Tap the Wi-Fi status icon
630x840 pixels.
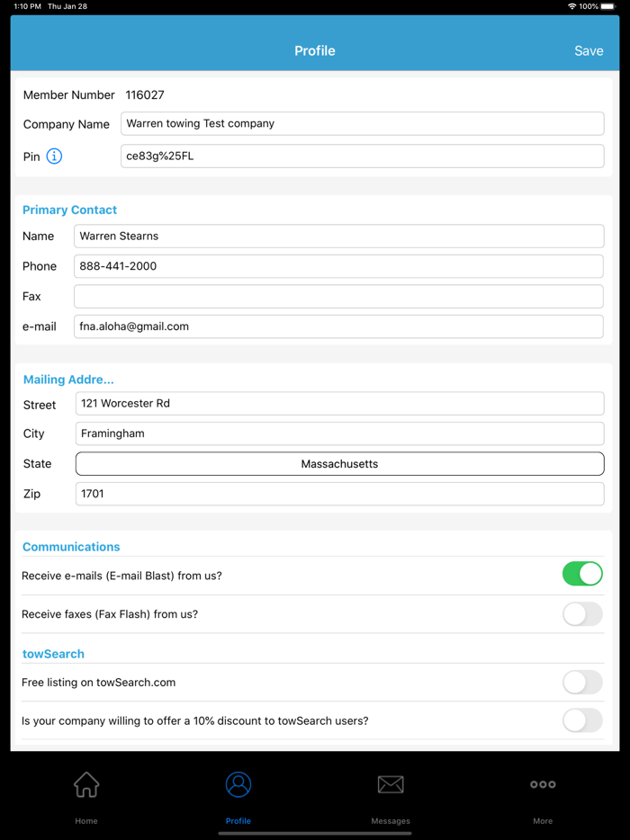pos(571,6)
